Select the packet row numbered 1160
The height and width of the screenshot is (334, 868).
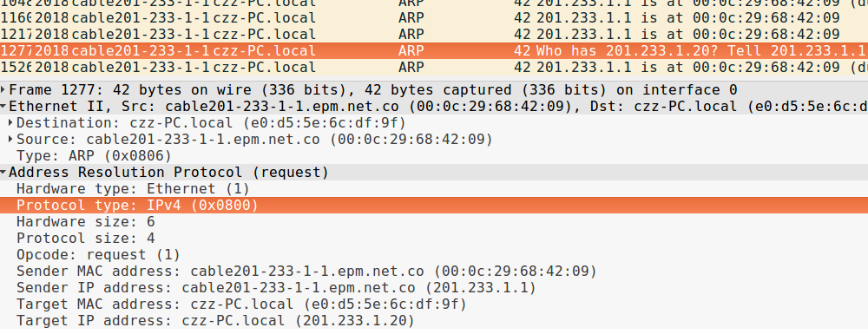pos(434,17)
